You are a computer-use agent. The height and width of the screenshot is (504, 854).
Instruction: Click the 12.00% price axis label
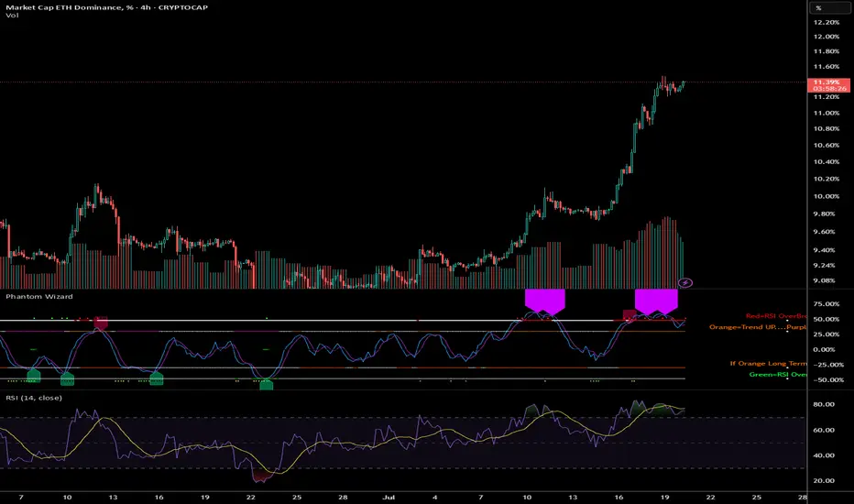pyautogui.click(x=827, y=37)
